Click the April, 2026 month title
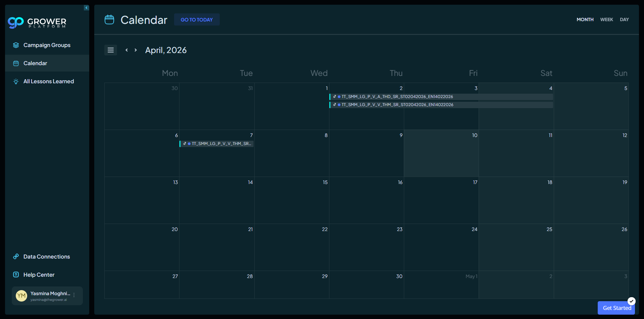This screenshot has height=319, width=644. pyautogui.click(x=166, y=50)
